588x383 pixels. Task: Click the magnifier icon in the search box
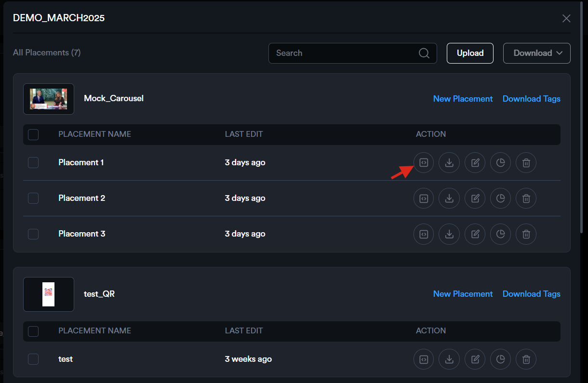[x=424, y=53]
